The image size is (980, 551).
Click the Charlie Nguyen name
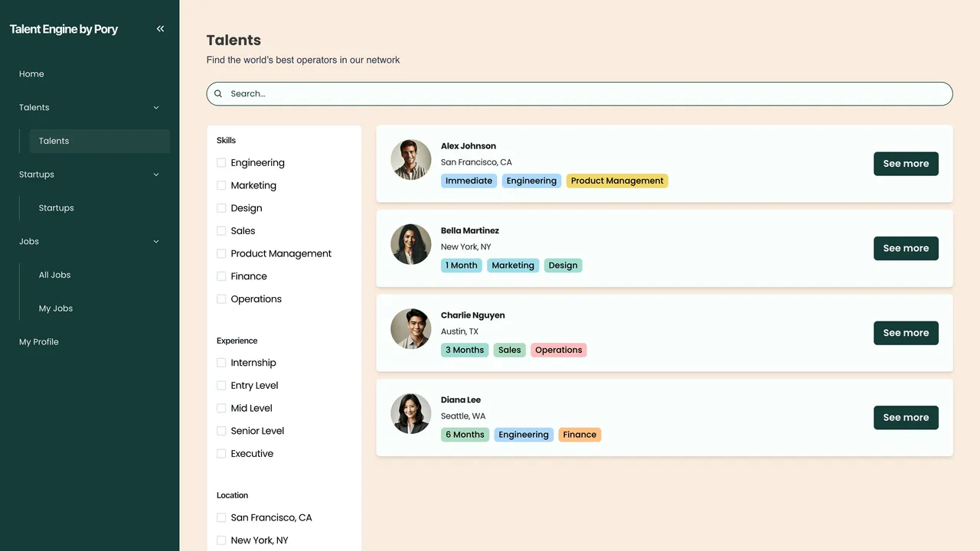[x=473, y=315]
